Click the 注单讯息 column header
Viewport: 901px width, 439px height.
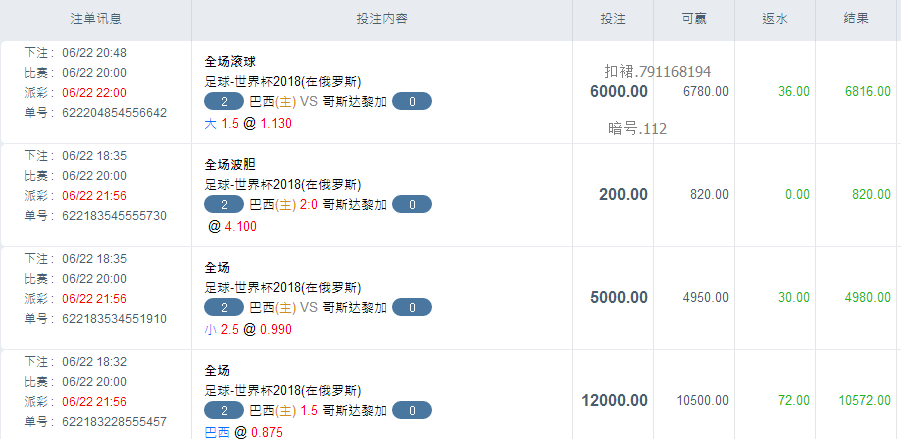(x=96, y=19)
